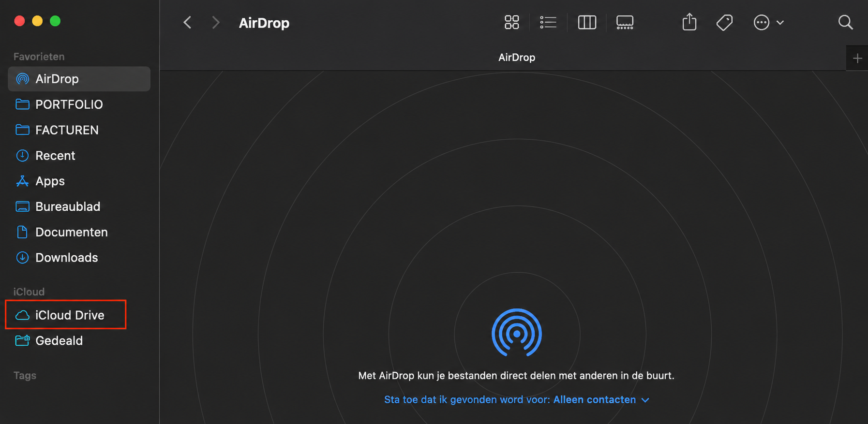Open iCloud Drive in the sidebar

(x=79, y=315)
